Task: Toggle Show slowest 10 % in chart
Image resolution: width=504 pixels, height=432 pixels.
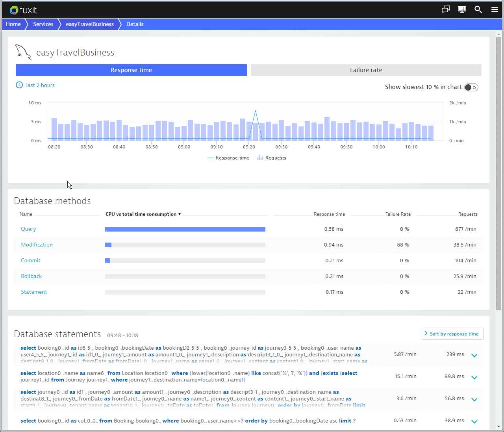Action: pyautogui.click(x=471, y=87)
